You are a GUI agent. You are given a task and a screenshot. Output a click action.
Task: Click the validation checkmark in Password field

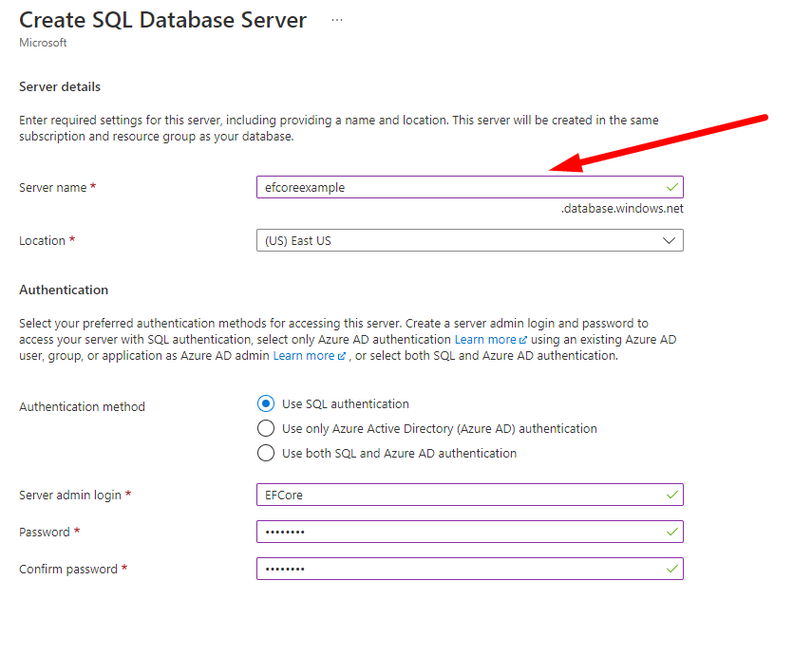tap(672, 532)
